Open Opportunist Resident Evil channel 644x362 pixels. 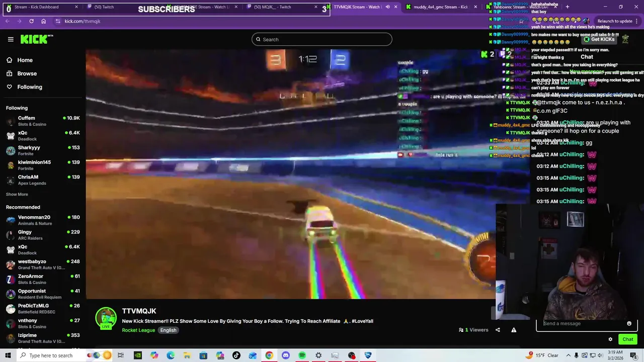(43, 294)
